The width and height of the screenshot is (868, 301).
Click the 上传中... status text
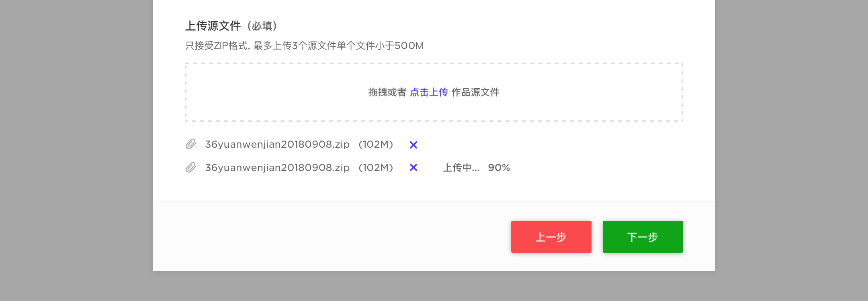[461, 168]
